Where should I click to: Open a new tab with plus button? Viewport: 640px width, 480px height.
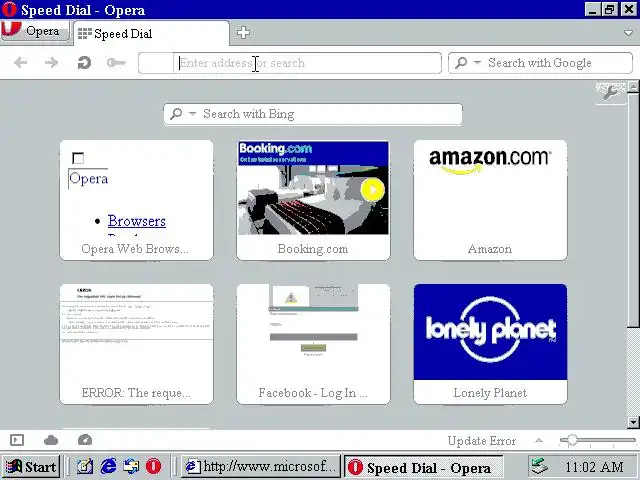point(243,33)
